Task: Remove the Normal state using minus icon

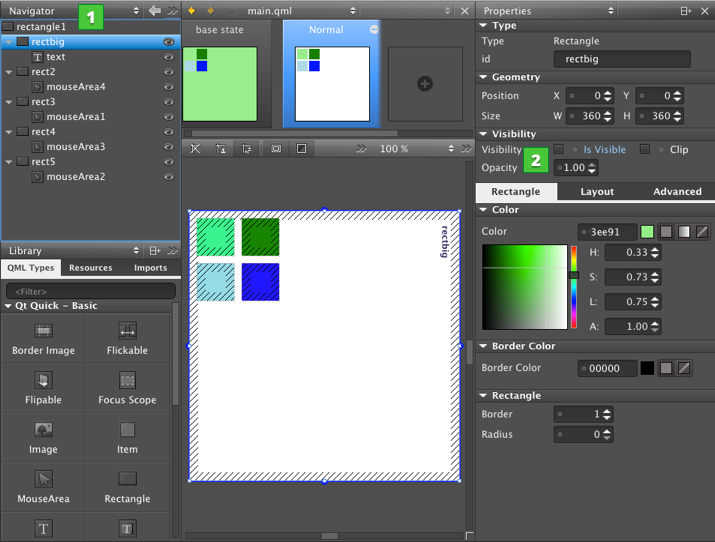Action: click(x=374, y=30)
